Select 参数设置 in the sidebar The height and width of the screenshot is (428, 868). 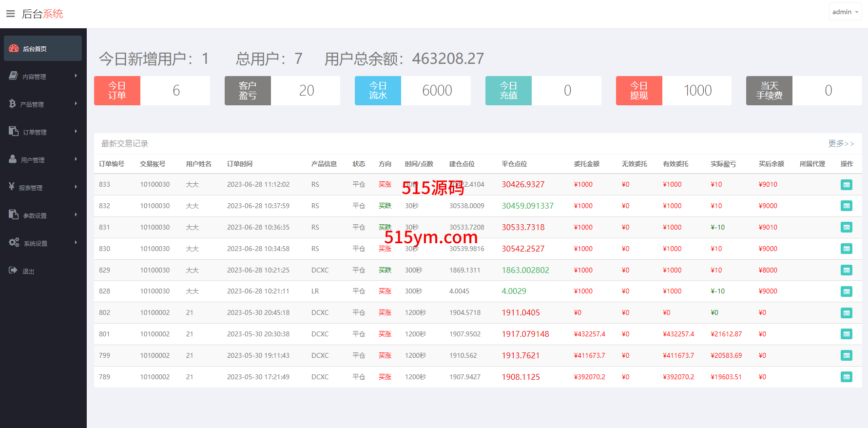35,215
